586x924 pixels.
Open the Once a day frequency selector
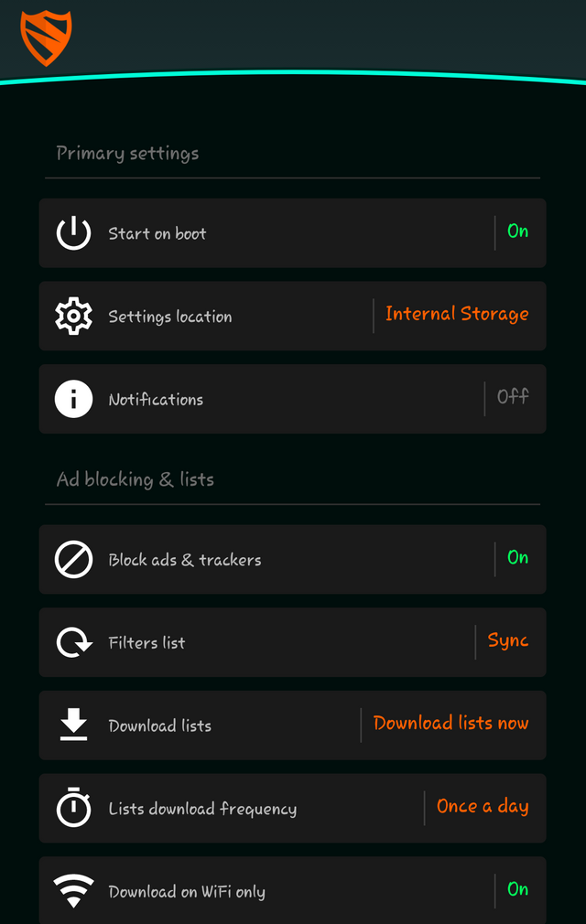483,807
